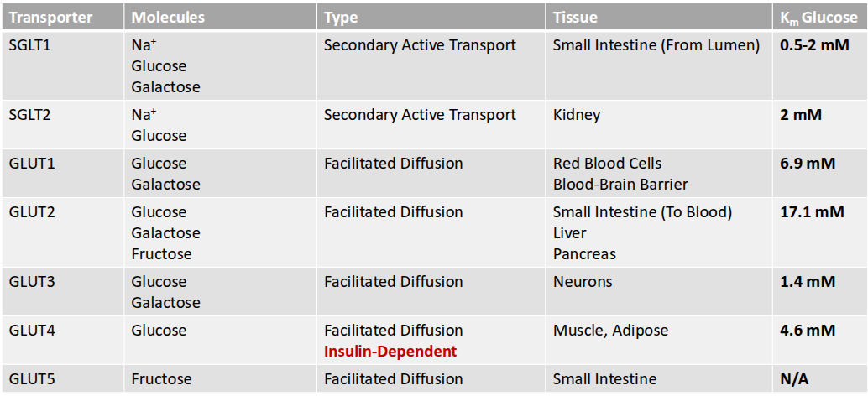Click the Type column header
The image size is (868, 396).
(342, 17)
